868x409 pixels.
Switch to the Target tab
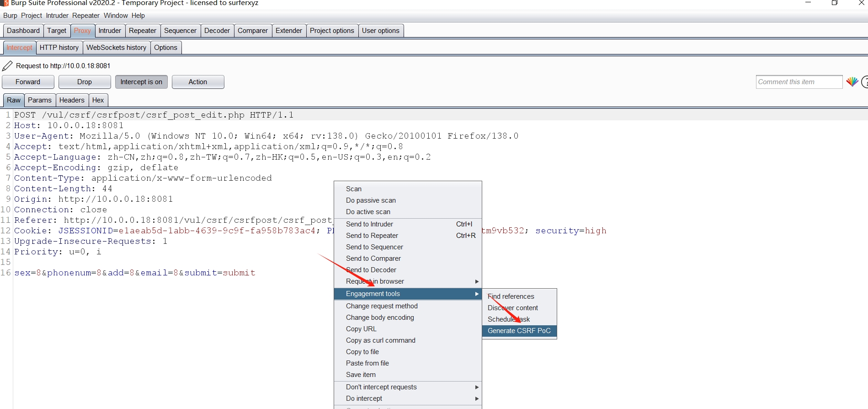57,31
